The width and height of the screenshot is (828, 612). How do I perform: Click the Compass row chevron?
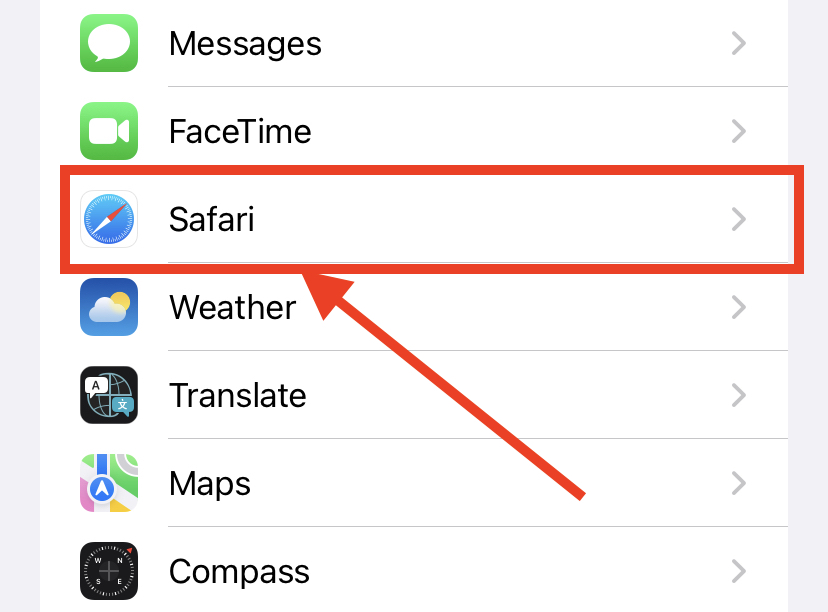coord(739,571)
